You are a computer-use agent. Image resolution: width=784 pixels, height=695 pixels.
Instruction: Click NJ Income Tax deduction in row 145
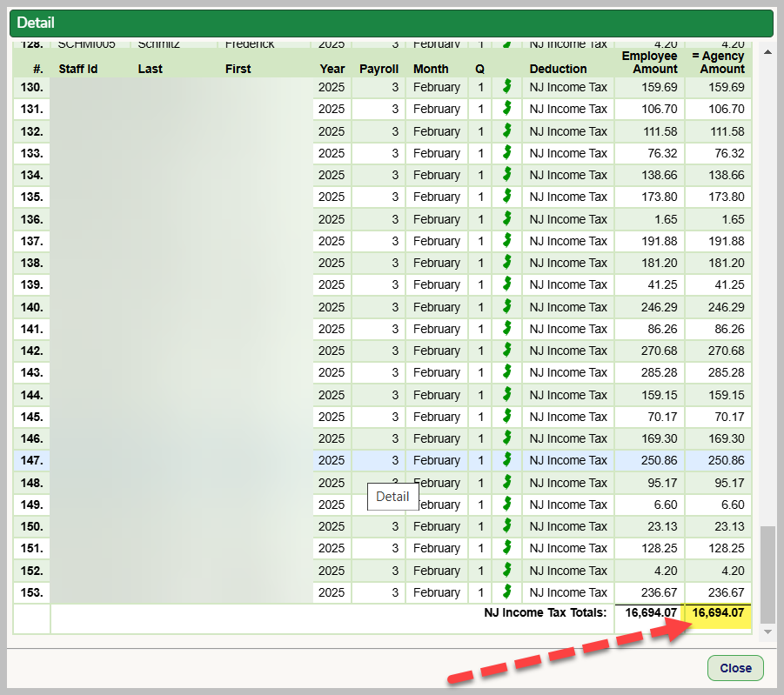click(568, 417)
